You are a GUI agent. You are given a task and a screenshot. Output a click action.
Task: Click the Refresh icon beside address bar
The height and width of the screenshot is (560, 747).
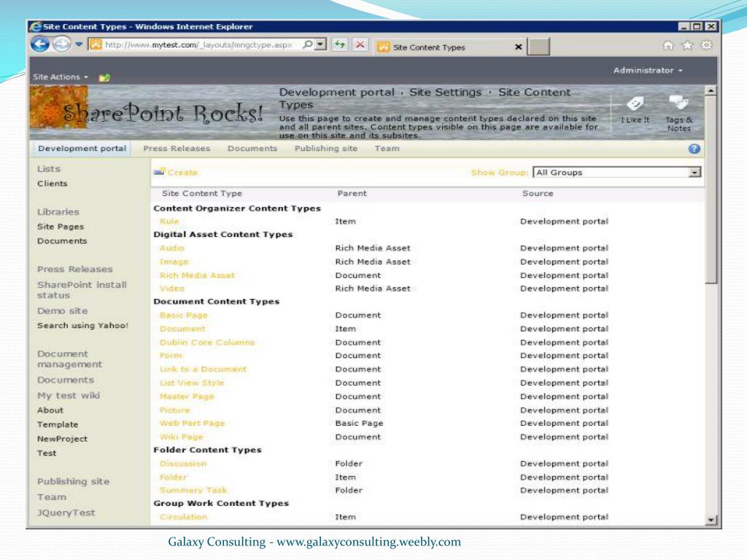click(340, 44)
